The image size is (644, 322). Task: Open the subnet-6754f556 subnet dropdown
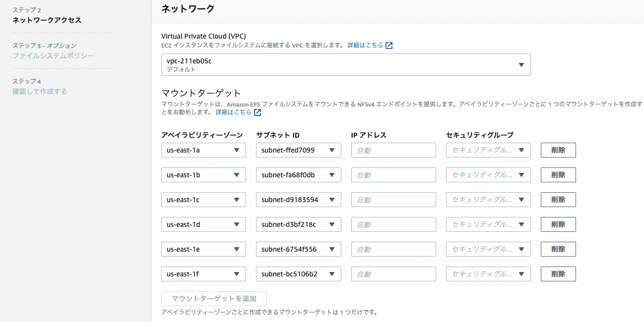click(299, 249)
